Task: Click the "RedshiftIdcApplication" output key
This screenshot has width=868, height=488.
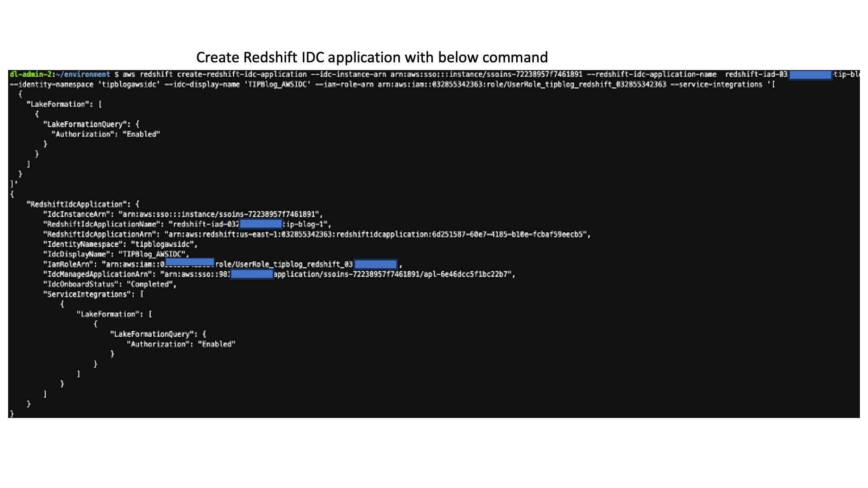Action: [x=75, y=204]
